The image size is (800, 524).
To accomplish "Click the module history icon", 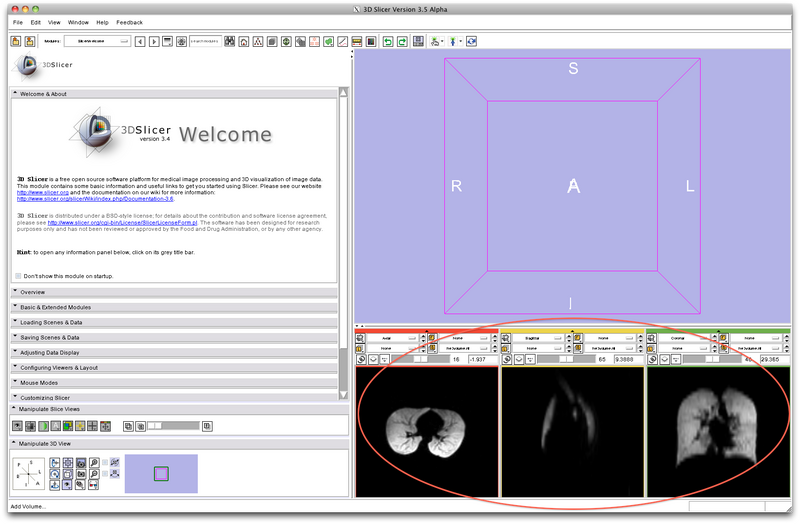I will (x=167, y=42).
